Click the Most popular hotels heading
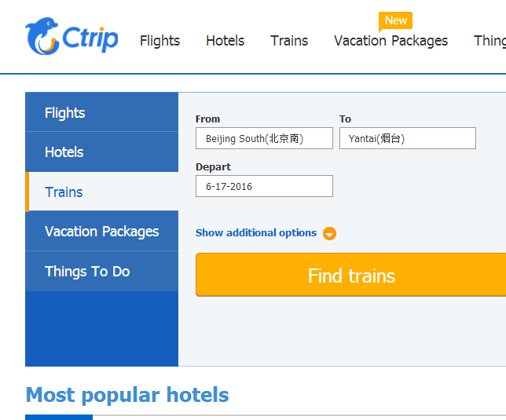This screenshot has width=506, height=420. (x=127, y=395)
